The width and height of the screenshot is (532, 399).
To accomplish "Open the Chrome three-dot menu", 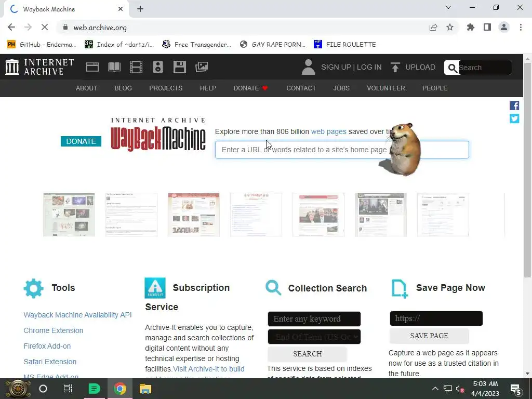I will 521,27.
